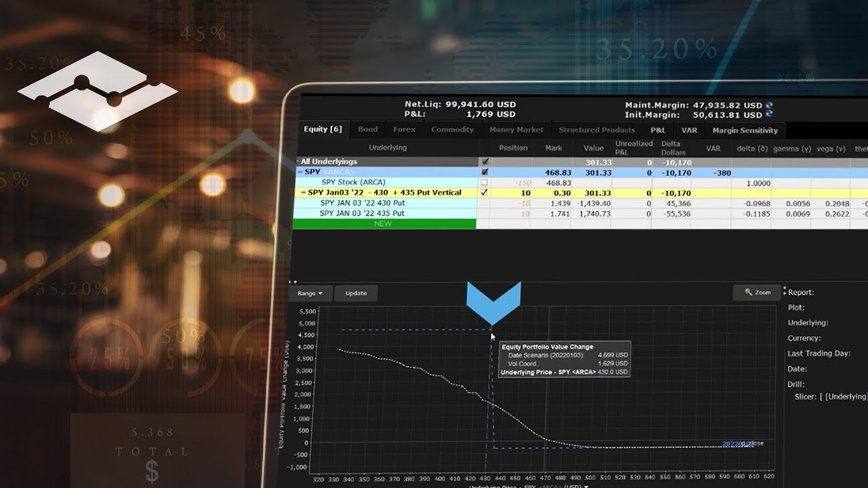Click the green NEW row

click(x=386, y=224)
